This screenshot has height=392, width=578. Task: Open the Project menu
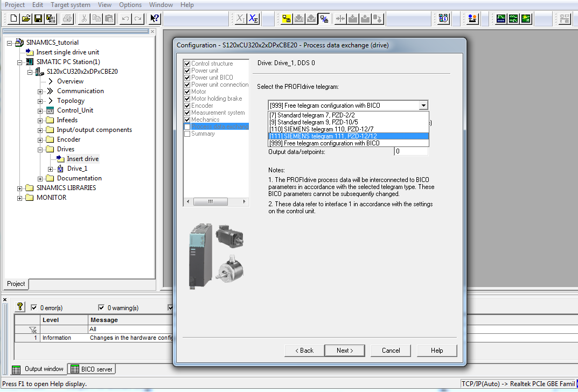15,5
